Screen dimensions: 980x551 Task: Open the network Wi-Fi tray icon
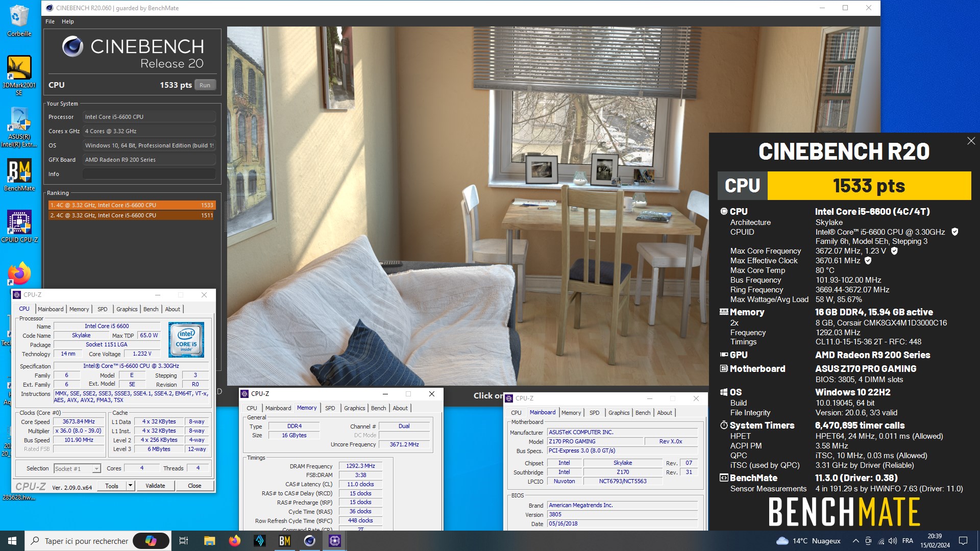coord(880,541)
